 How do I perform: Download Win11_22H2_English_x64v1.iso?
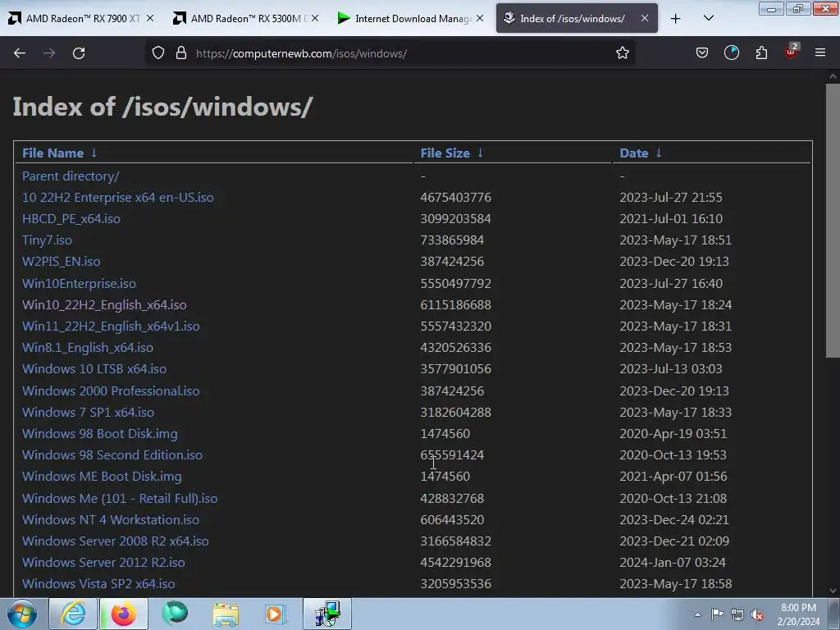[111, 326]
